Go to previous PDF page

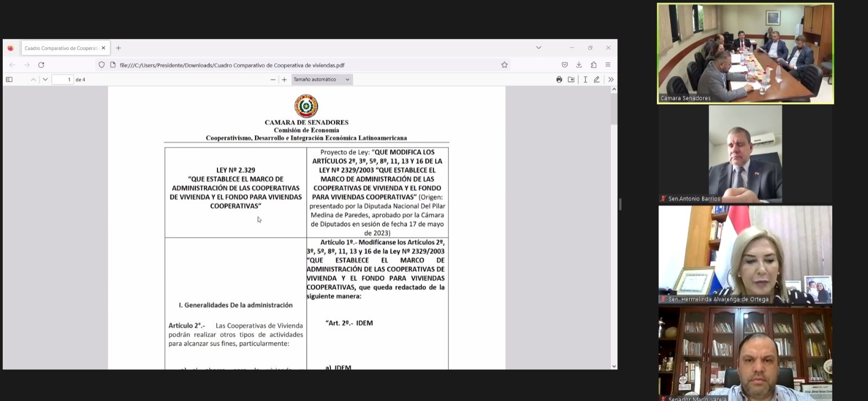point(33,80)
